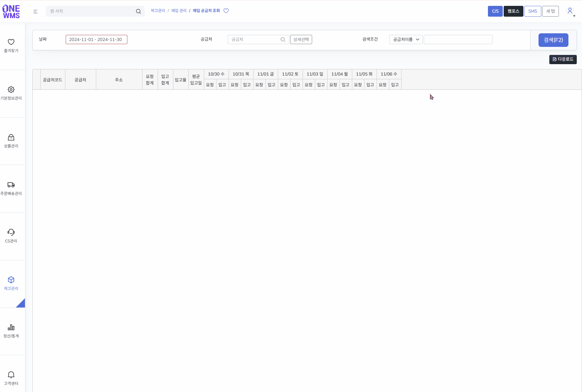Click the 검색(F2) search button
This screenshot has width=582, height=392.
point(553,40)
